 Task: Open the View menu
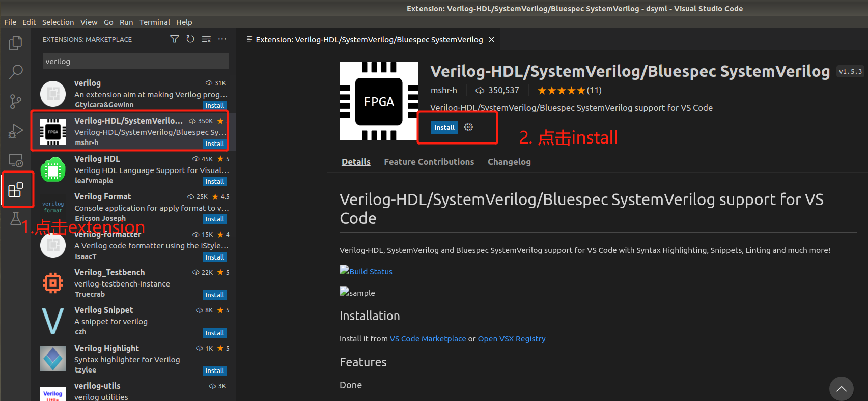point(89,22)
